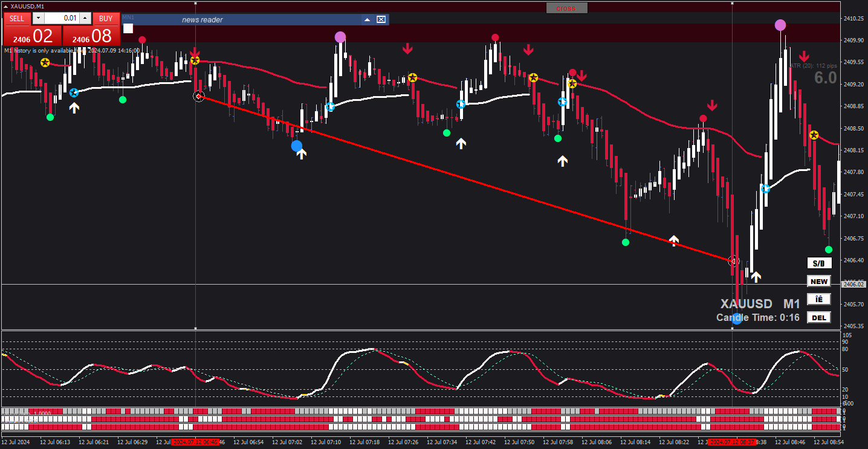
Task: Click the rightmost yellow star marker on the chart
Action: (x=814, y=135)
